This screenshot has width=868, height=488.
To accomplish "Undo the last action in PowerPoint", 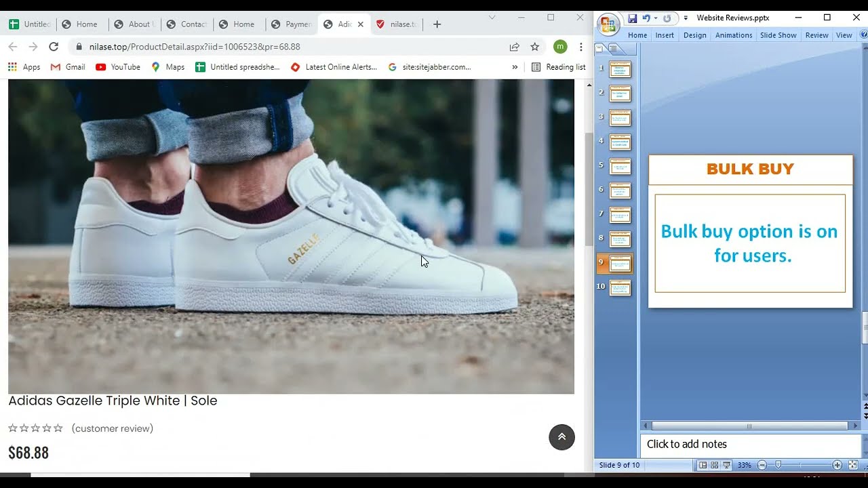I will pos(646,18).
